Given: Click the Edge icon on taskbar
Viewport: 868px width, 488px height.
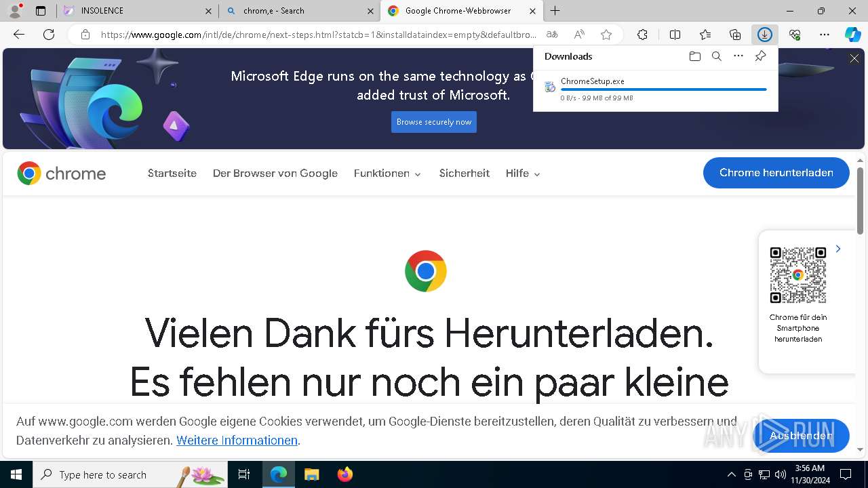Looking at the screenshot, I should coord(279,474).
